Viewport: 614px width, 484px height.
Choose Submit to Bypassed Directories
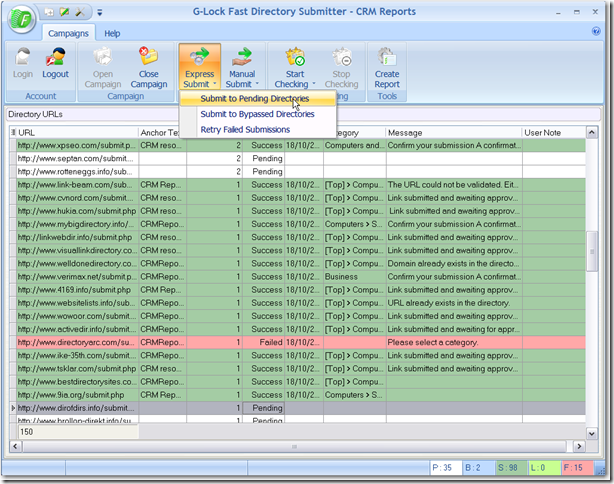tap(257, 115)
